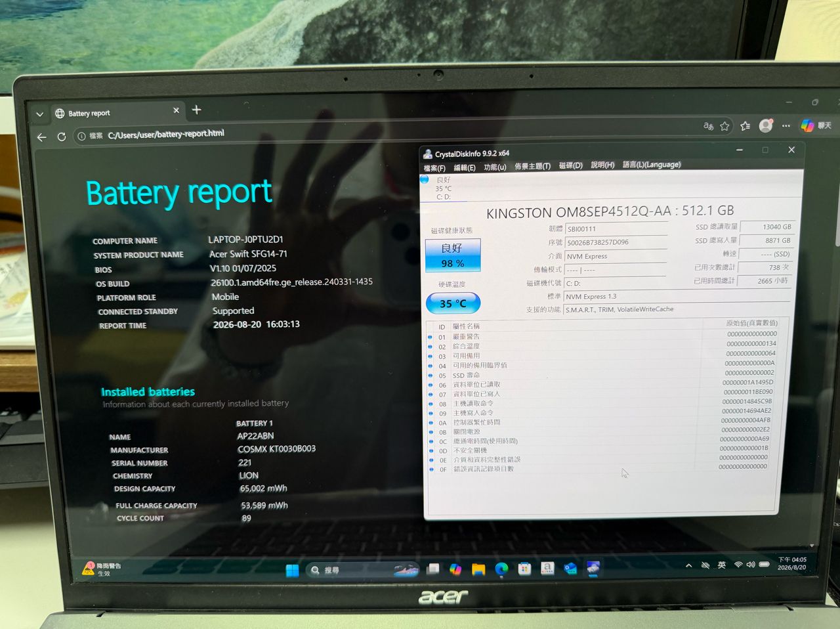Click the firmware field SBI00111
Screen dimensions: 840x629
point(616,229)
